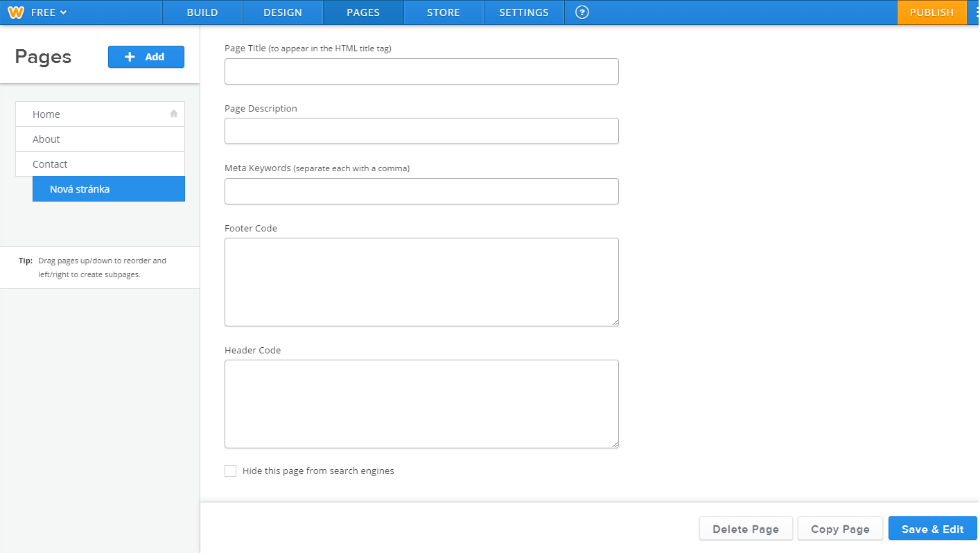Expand the FREE plan dropdown

pyautogui.click(x=49, y=12)
